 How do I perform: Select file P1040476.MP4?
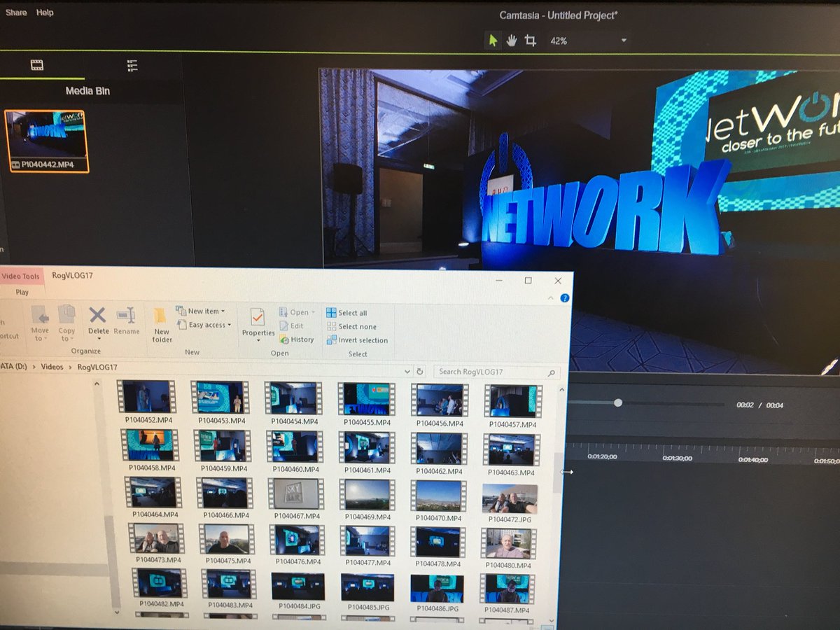(297, 545)
